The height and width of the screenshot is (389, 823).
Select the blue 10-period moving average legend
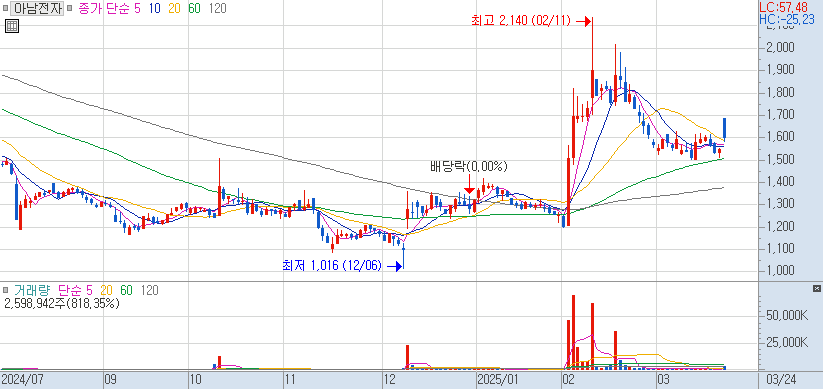coord(155,8)
